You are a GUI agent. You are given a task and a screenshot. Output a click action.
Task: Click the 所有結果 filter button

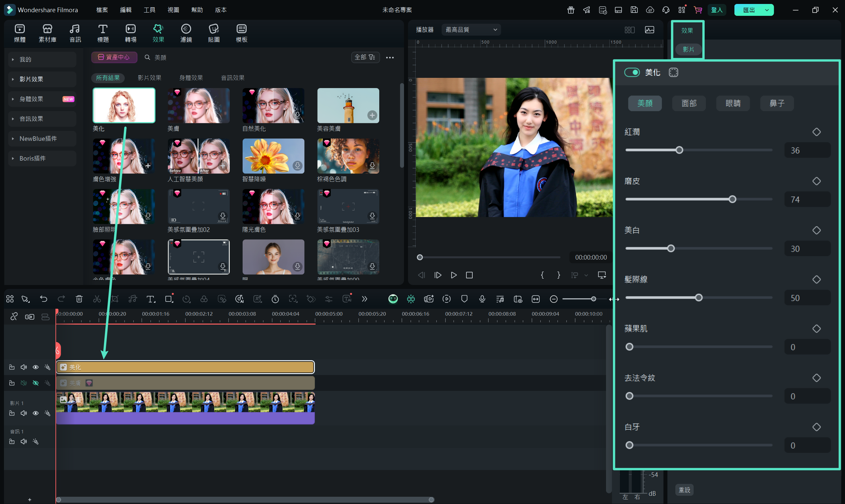pyautogui.click(x=108, y=78)
